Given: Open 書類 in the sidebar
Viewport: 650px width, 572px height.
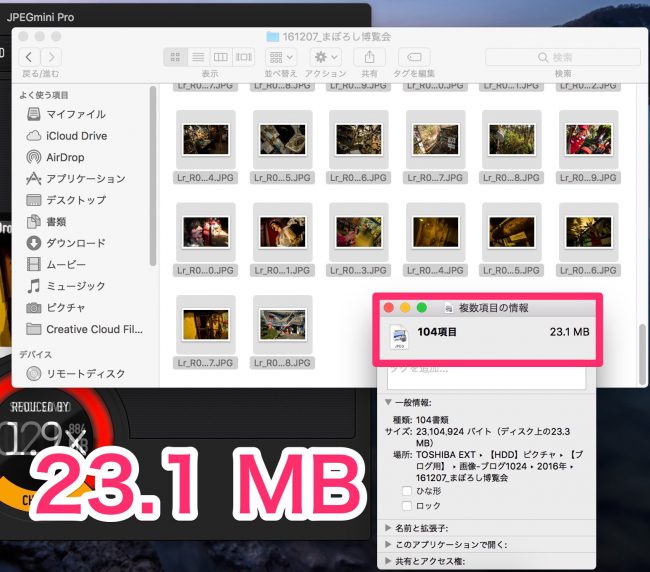Looking at the screenshot, I should [x=46, y=222].
